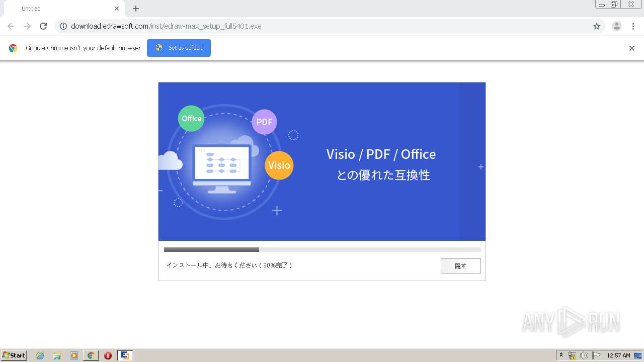This screenshot has height=362, width=644.
Task: Select the Untitled browser tab
Action: [x=64, y=9]
